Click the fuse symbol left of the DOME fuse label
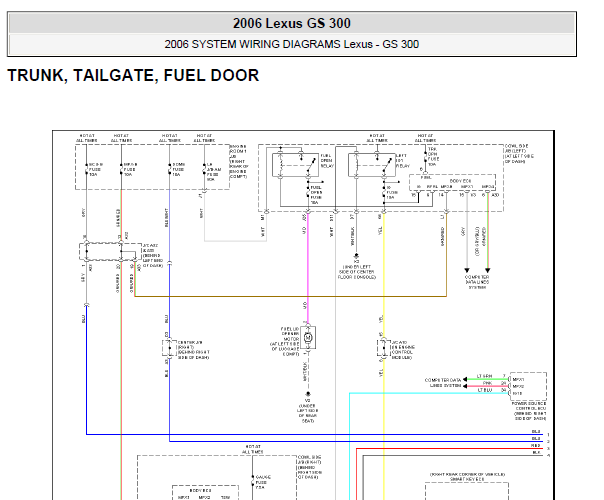Viewport: 604px width, 500px height. pos(169,169)
